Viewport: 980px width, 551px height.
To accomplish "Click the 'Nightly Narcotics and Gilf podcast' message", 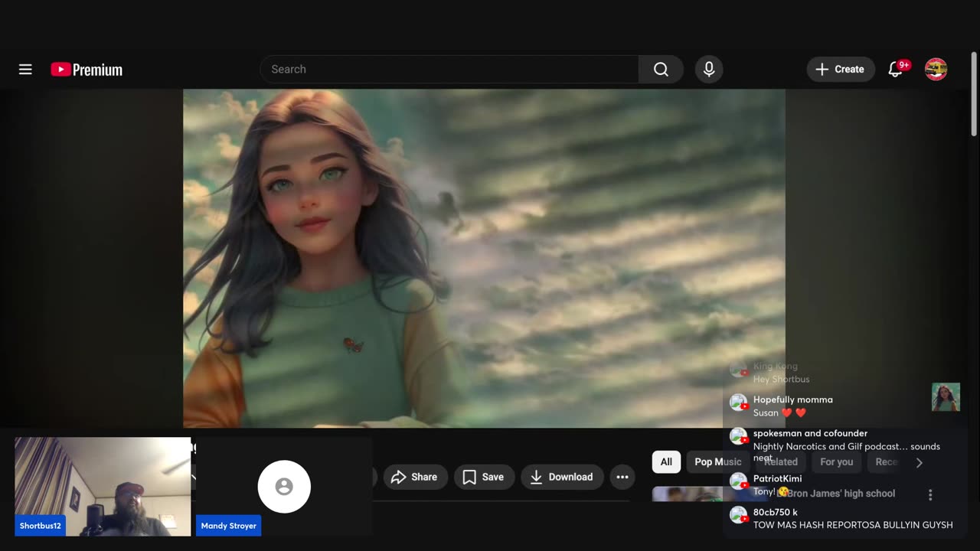I will pos(847,452).
